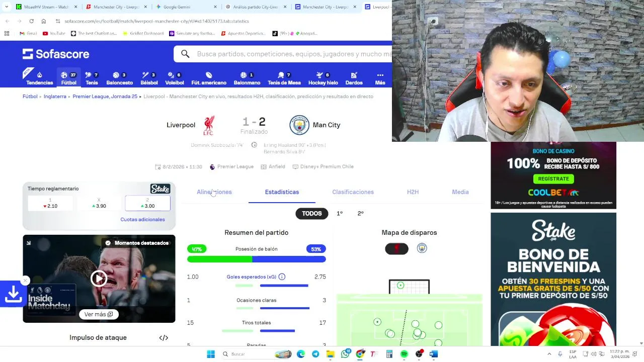Expand Premier League, Jornada 25 breadcrumb
This screenshot has height=362, width=644.
(105, 97)
